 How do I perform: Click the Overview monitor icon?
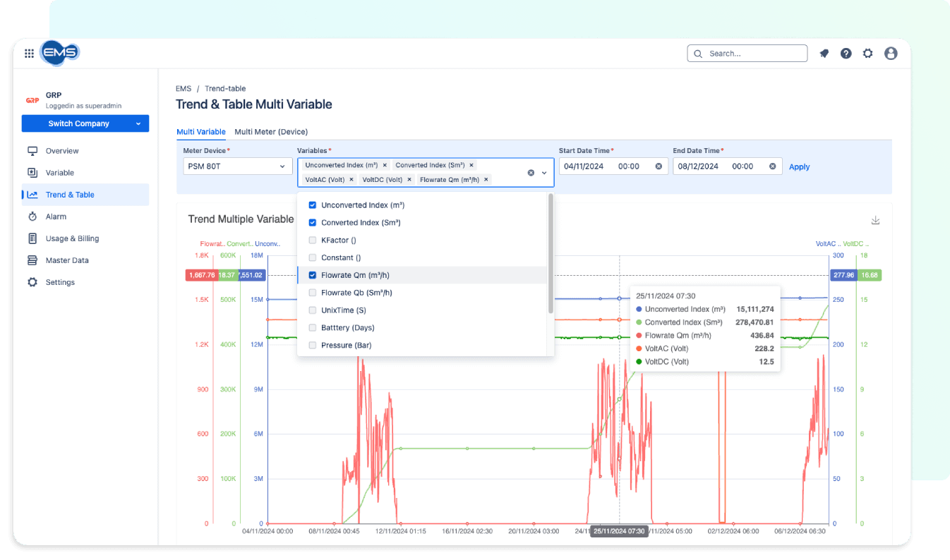pos(32,151)
